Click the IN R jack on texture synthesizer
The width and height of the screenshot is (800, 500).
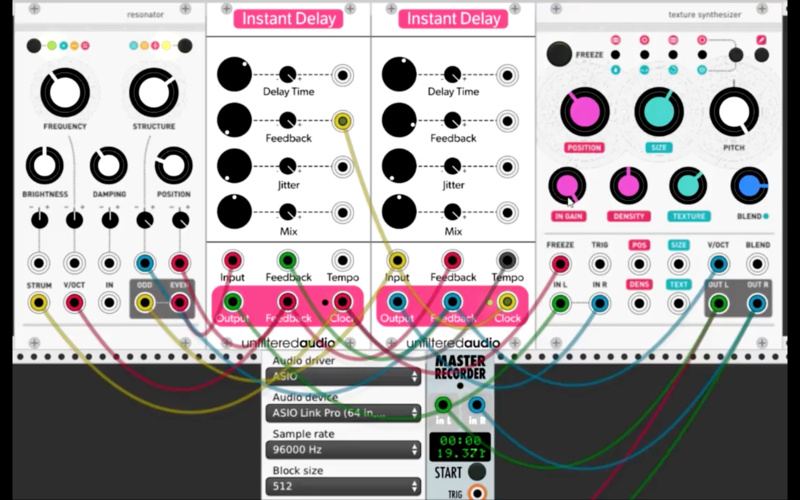[599, 303]
